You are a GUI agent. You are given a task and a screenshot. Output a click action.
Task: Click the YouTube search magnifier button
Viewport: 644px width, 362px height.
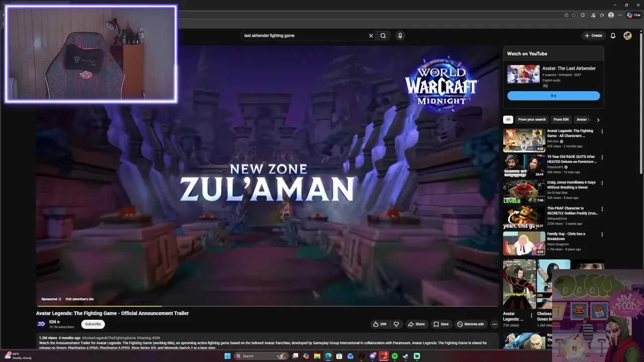point(383,36)
